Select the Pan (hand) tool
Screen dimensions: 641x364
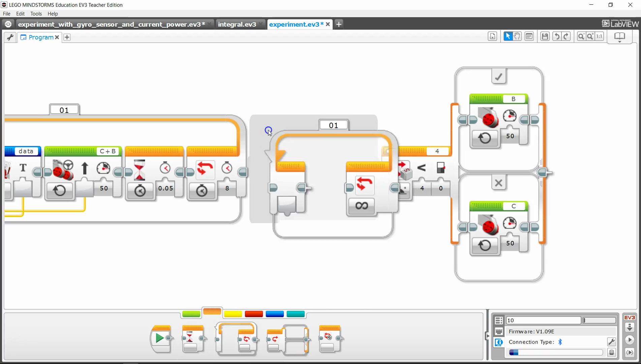point(517,36)
